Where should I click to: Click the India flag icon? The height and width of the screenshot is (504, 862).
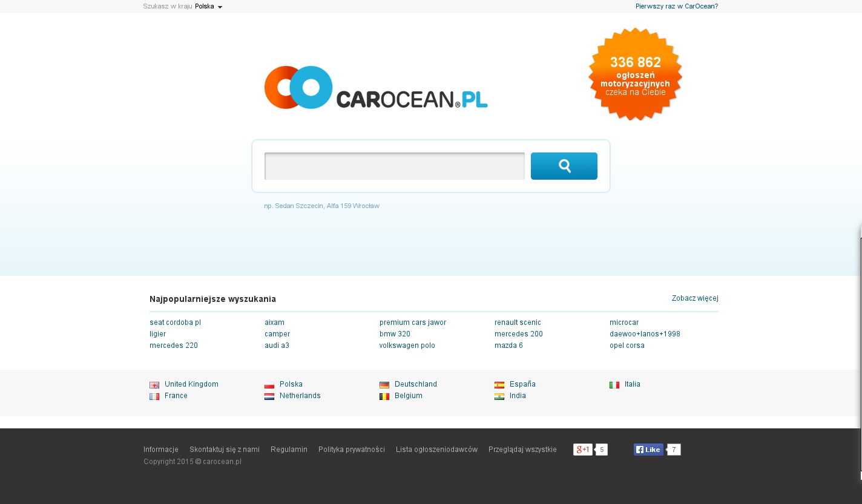[x=499, y=396]
